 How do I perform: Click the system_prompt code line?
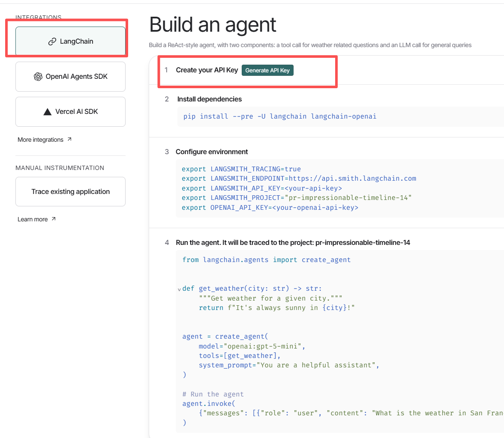289,365
